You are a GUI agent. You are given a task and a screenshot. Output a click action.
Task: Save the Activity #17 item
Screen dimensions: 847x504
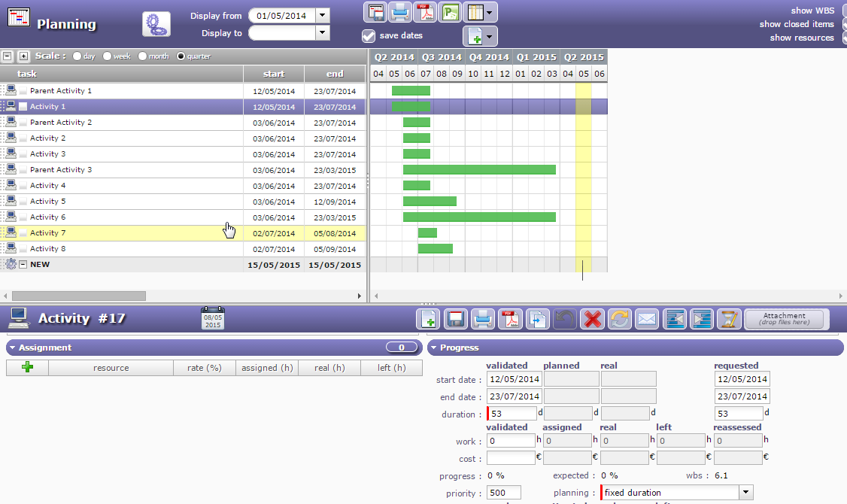point(454,319)
